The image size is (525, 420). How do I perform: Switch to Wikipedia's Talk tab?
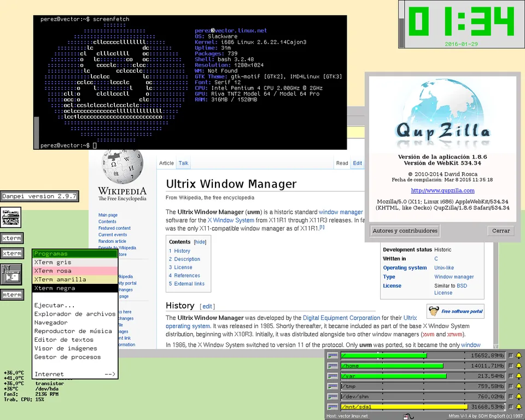[184, 163]
